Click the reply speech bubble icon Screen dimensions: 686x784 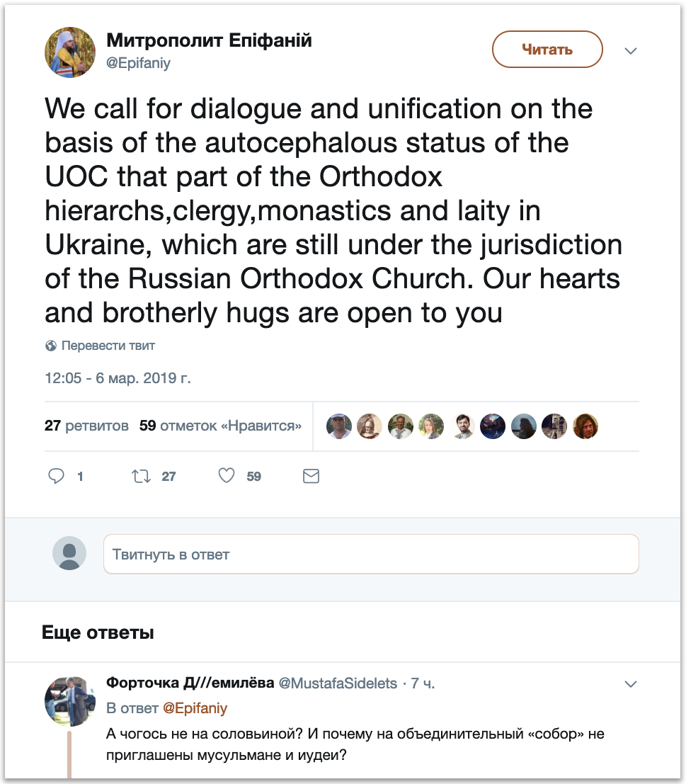click(x=57, y=476)
